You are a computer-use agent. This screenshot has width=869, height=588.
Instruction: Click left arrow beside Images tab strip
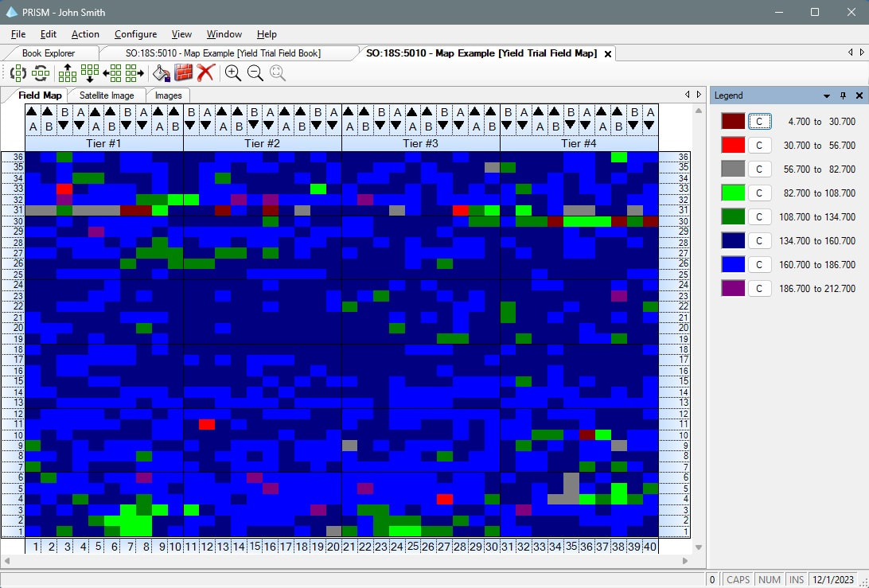point(688,95)
